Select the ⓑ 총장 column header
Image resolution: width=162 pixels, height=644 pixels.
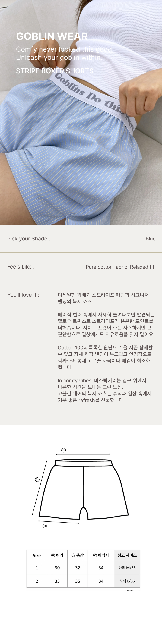click(x=78, y=555)
